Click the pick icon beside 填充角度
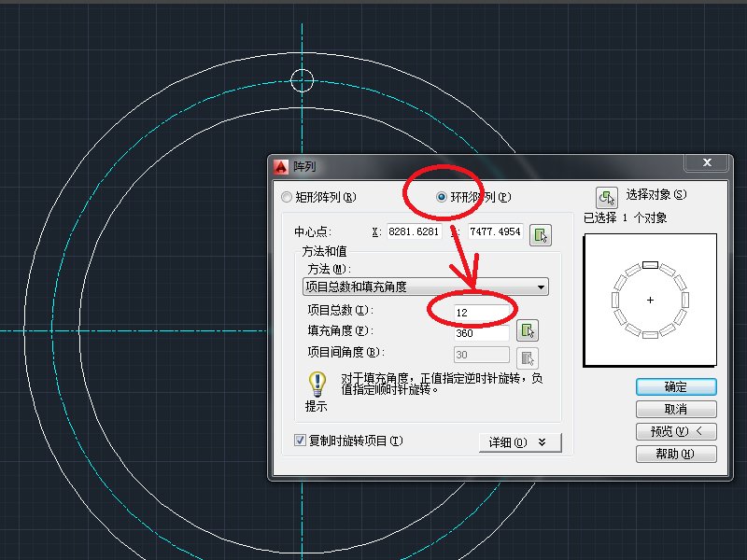 tap(528, 331)
